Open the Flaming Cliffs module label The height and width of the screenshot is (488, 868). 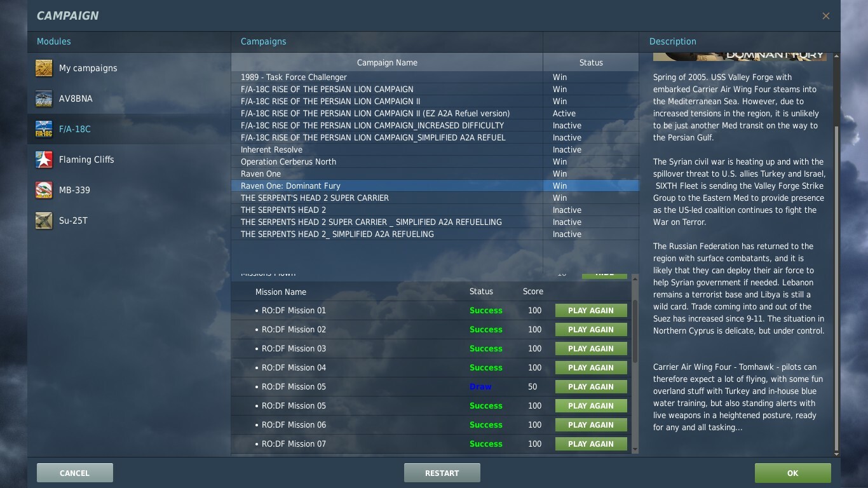(86, 159)
